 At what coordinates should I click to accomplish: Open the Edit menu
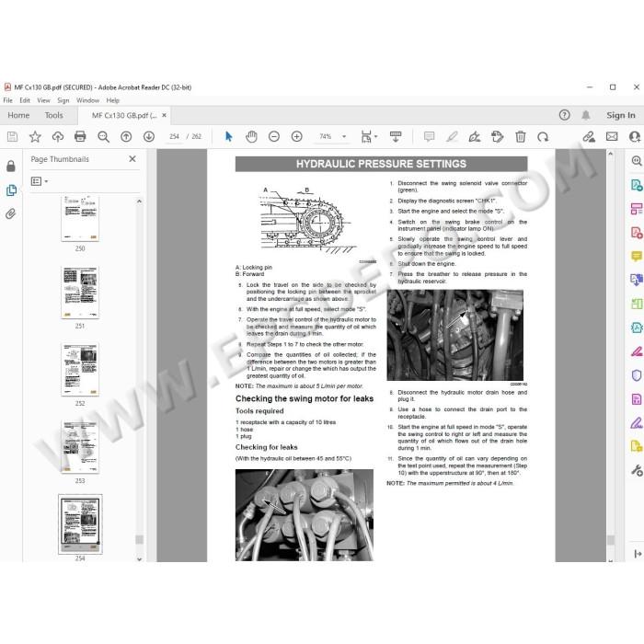[x=25, y=100]
